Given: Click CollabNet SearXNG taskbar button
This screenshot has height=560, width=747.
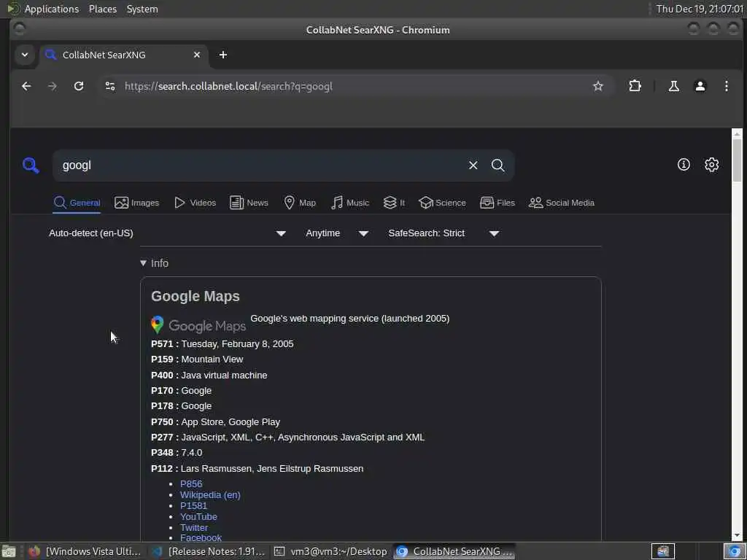Looking at the screenshot, I should click(454, 551).
